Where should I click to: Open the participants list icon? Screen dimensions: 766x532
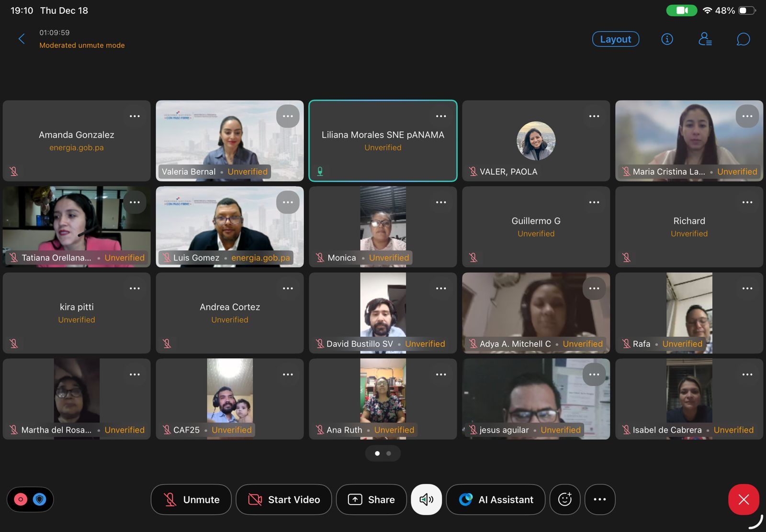click(x=705, y=39)
